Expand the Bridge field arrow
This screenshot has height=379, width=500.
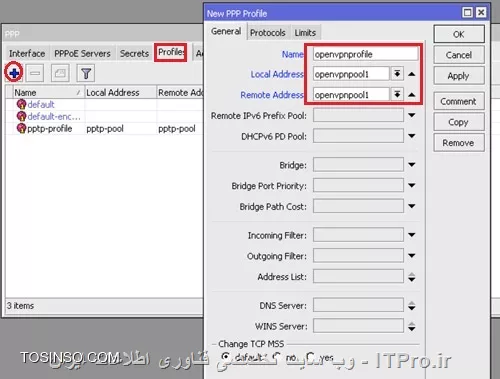click(412, 165)
